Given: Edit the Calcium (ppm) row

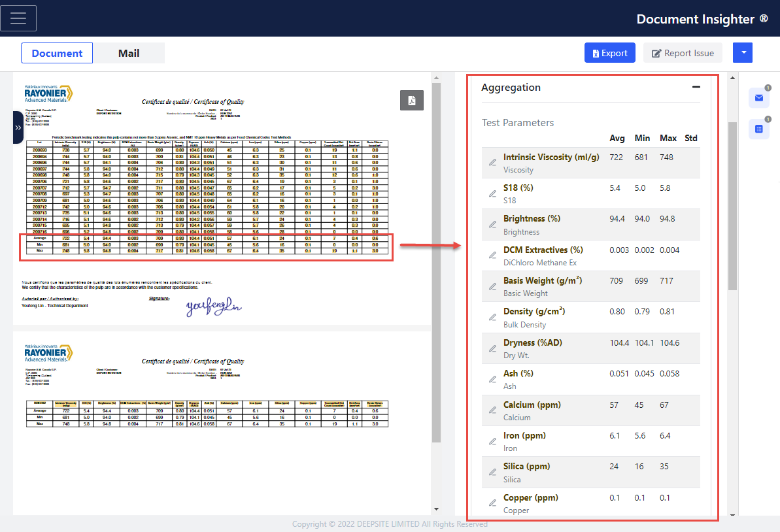Looking at the screenshot, I should [493, 410].
